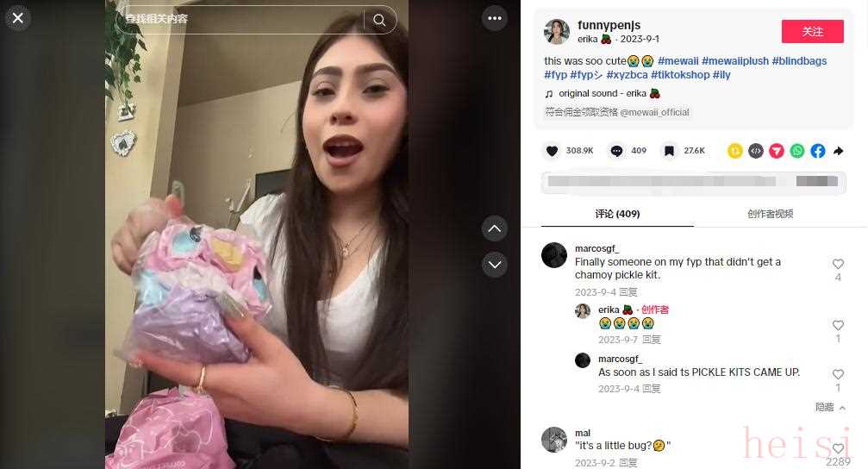Click the embed code icon

(756, 151)
